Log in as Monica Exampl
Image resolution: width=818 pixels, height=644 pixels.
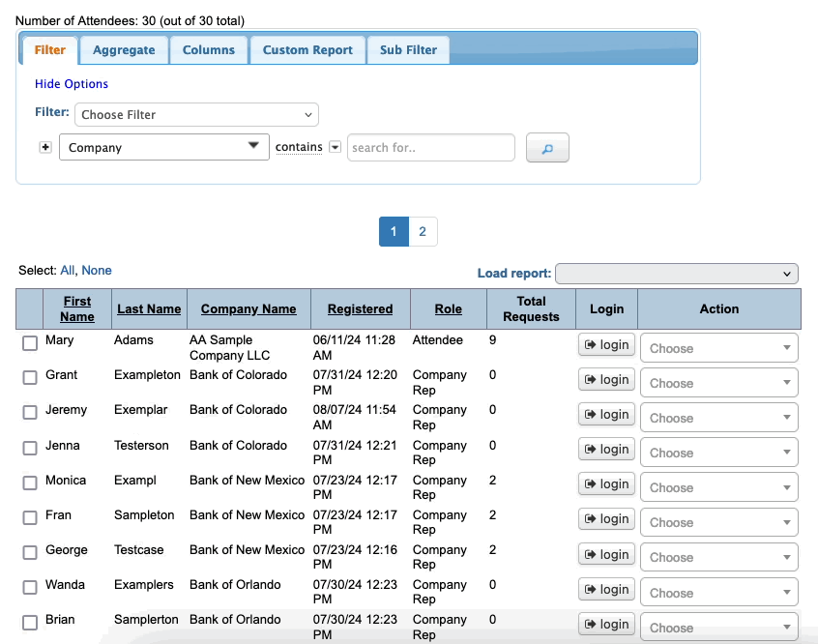[606, 484]
